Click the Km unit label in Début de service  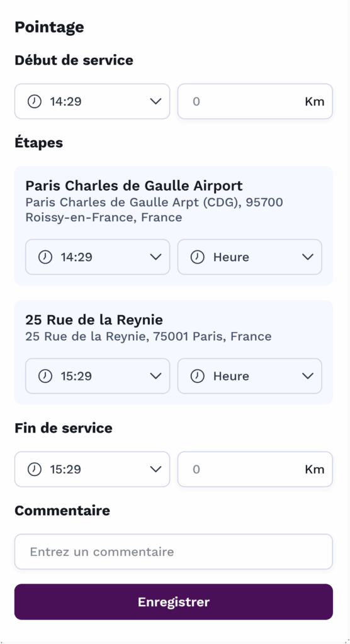tap(315, 101)
